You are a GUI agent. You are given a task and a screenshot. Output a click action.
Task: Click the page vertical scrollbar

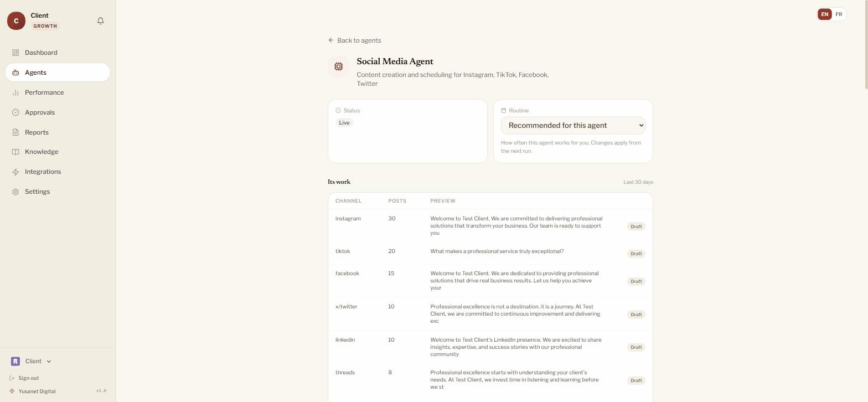866,44
